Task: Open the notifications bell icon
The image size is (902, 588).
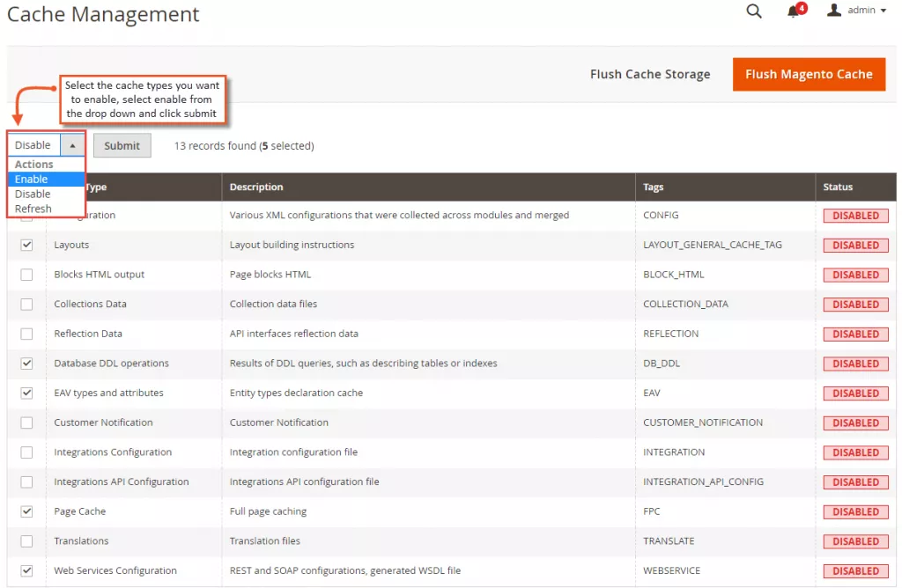Action: [794, 11]
